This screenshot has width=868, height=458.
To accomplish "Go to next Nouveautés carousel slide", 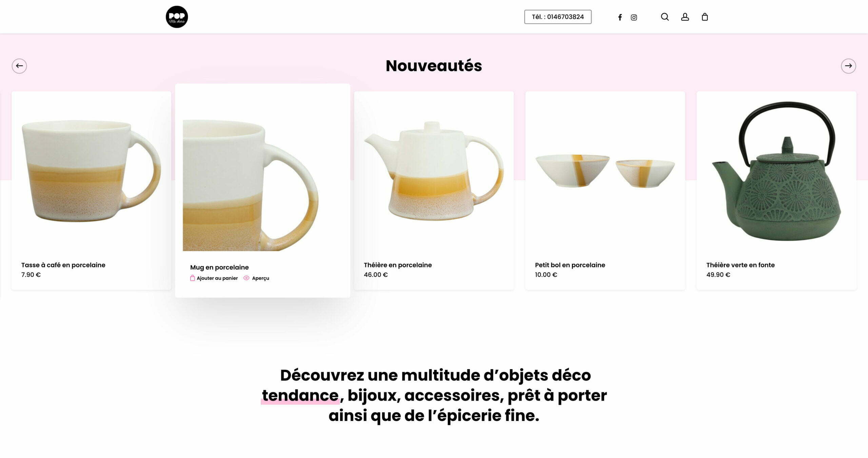I will (848, 66).
